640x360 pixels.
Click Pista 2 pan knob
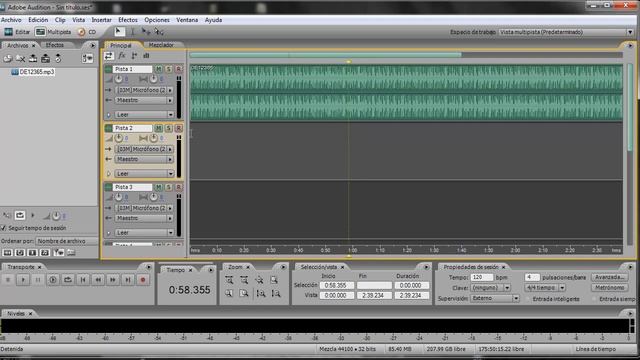coord(153,138)
